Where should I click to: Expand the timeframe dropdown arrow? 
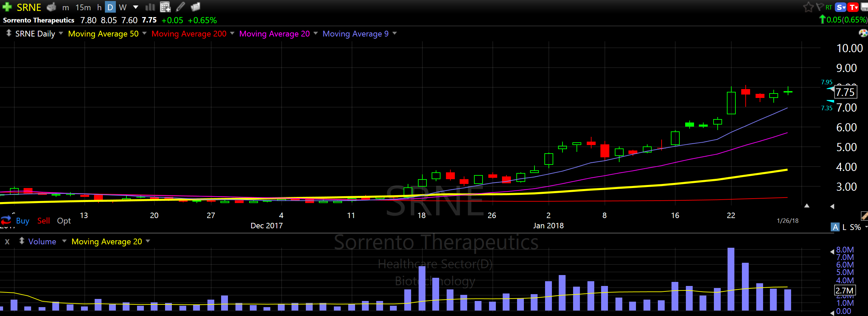(x=136, y=7)
